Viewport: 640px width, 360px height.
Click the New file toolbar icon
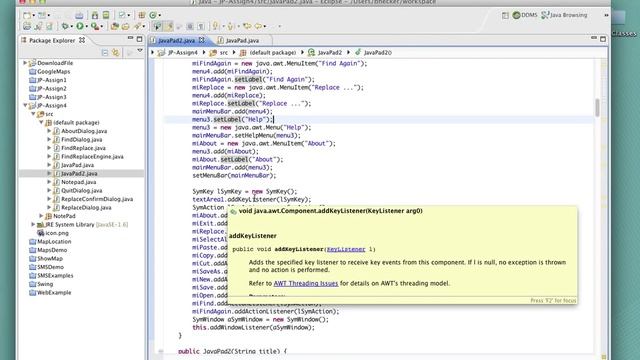pyautogui.click(x=27, y=15)
